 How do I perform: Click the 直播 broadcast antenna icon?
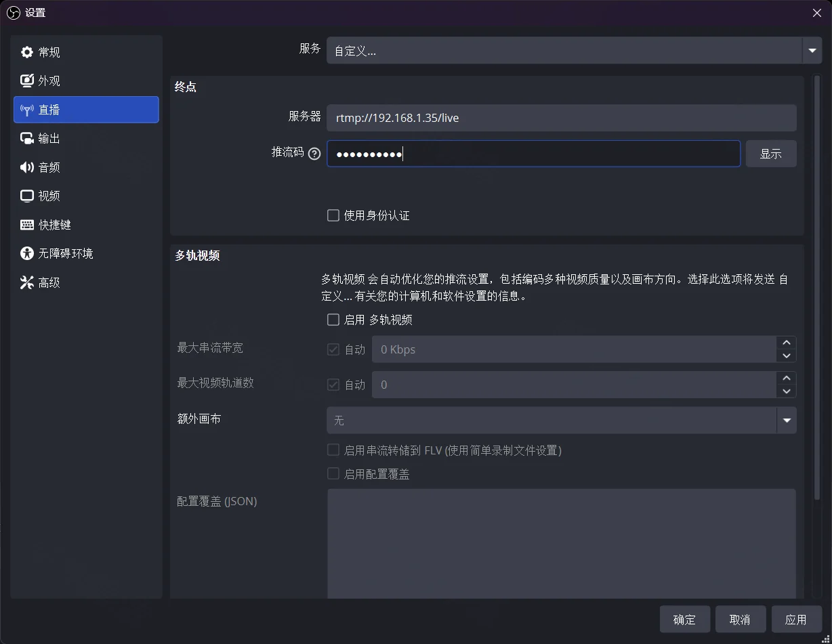(27, 110)
